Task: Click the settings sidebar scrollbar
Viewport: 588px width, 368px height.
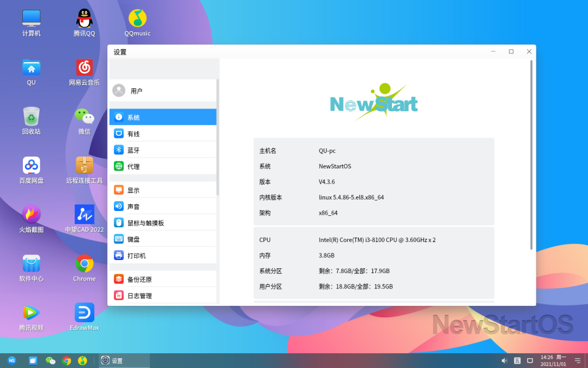Action: [217, 137]
